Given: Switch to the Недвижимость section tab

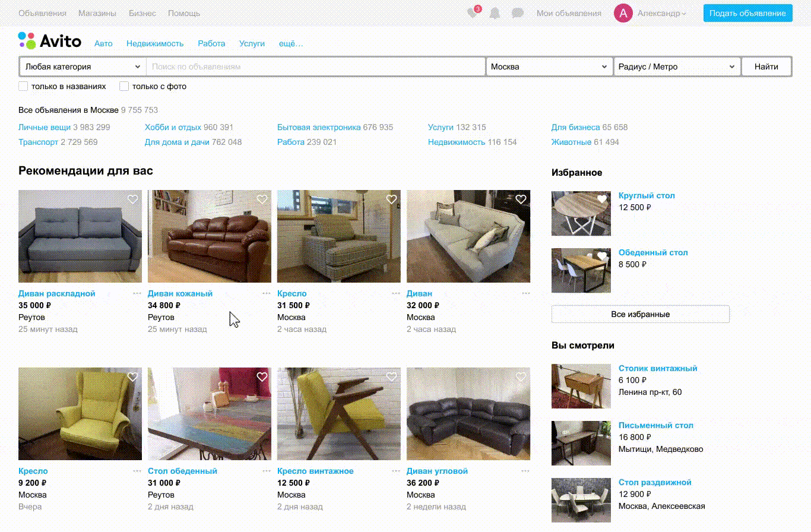Looking at the screenshot, I should pos(155,43).
